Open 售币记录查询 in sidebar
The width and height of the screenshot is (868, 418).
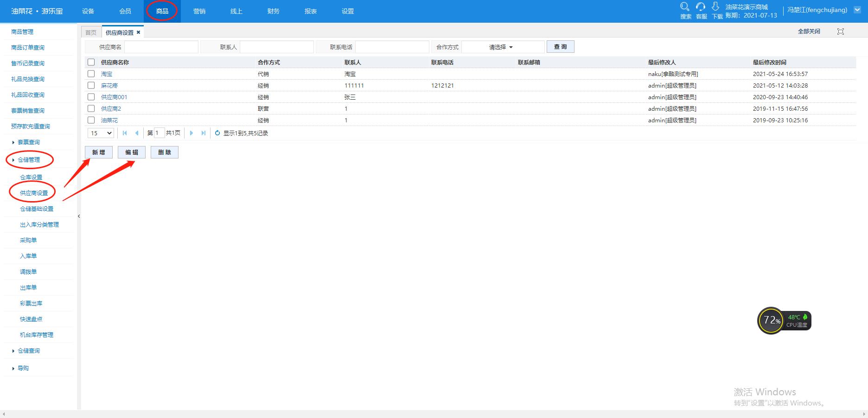(28, 63)
